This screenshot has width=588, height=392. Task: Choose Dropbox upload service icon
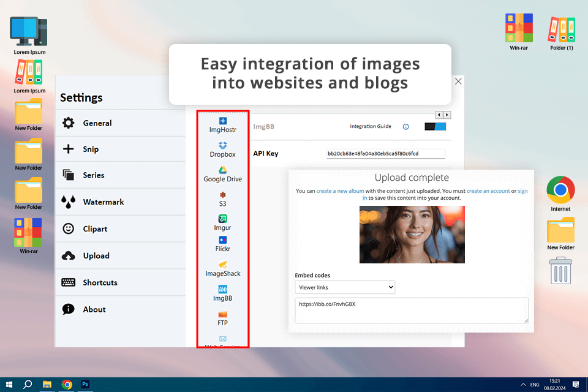coord(223,146)
